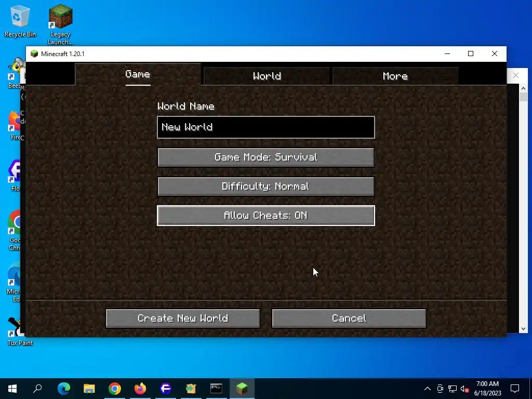Cycle the Game Mode: Survival button

(266, 157)
